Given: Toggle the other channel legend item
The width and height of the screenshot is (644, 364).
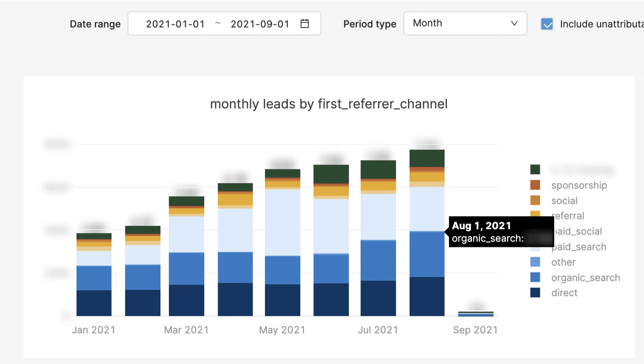Looking at the screenshot, I should (x=563, y=262).
